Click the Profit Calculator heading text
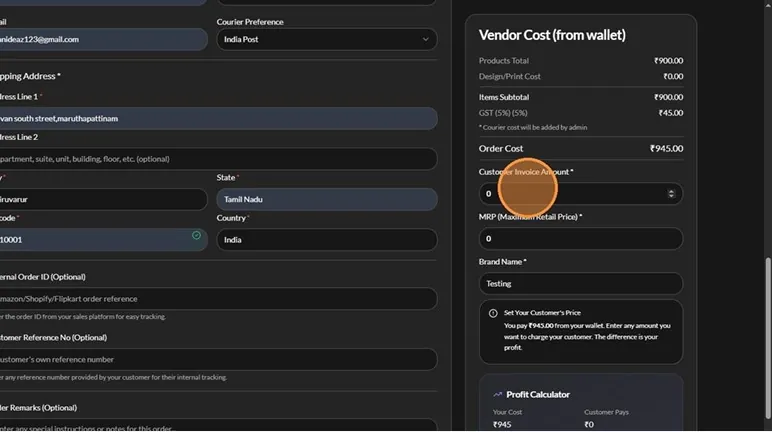Screen dimensions: 772x432 tap(538, 395)
